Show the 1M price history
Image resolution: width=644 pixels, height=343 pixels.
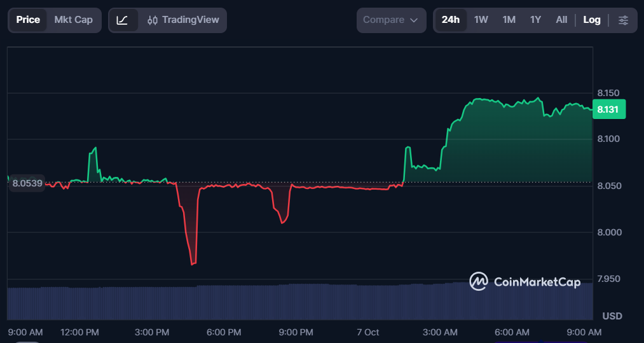tap(509, 20)
